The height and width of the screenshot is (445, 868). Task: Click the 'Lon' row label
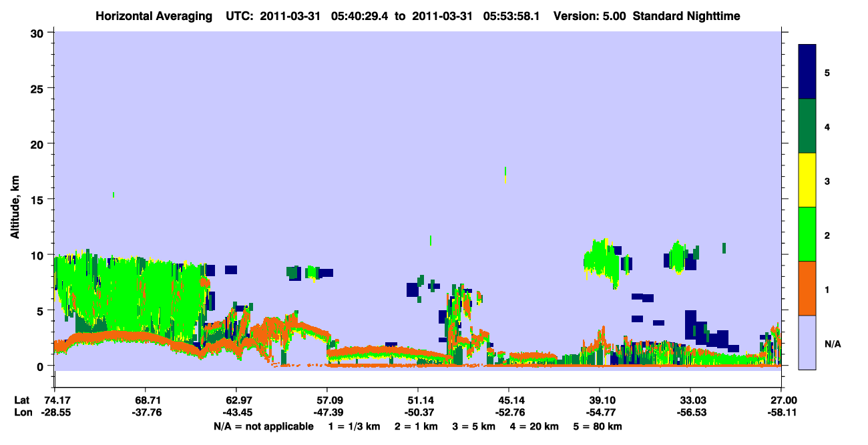(x=23, y=412)
